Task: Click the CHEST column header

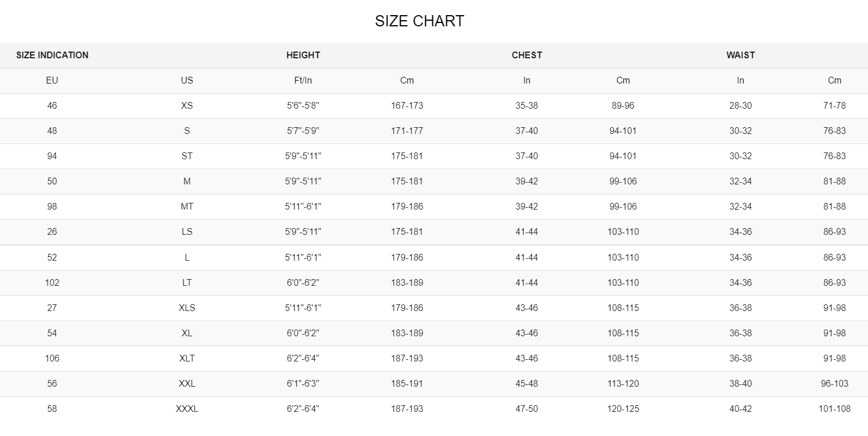Action: tap(526, 55)
